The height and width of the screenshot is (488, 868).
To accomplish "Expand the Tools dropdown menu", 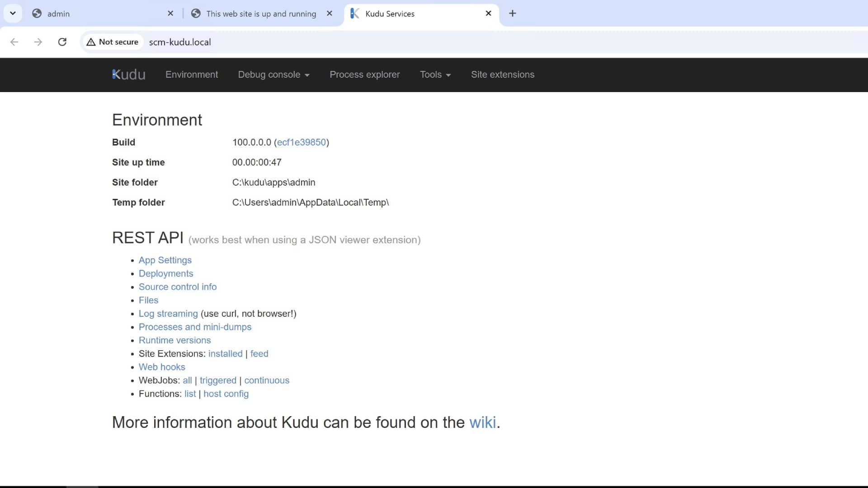I will pos(435,75).
